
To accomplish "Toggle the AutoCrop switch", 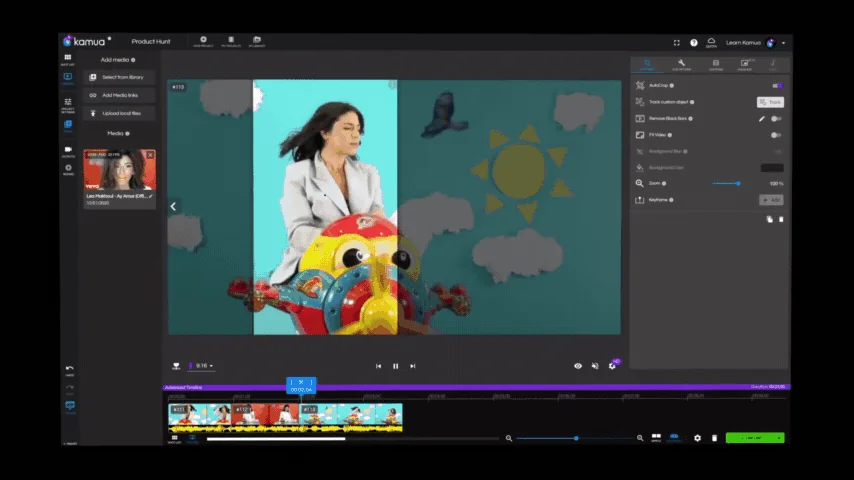I will pos(777,86).
